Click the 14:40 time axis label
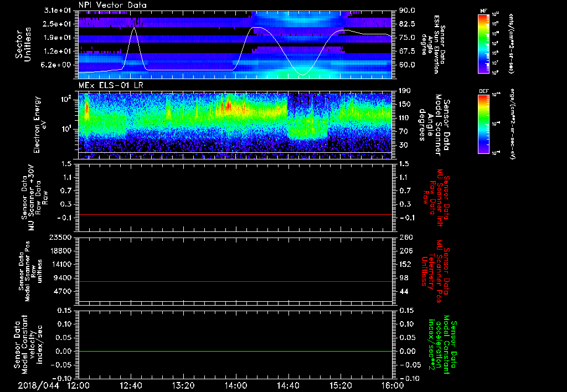567x392 pixels. pos(287,385)
